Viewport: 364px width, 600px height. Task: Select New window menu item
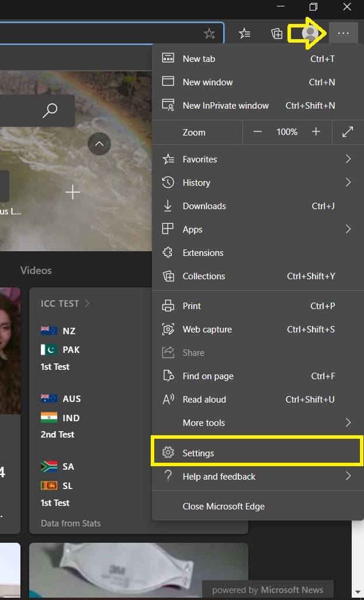257,82
